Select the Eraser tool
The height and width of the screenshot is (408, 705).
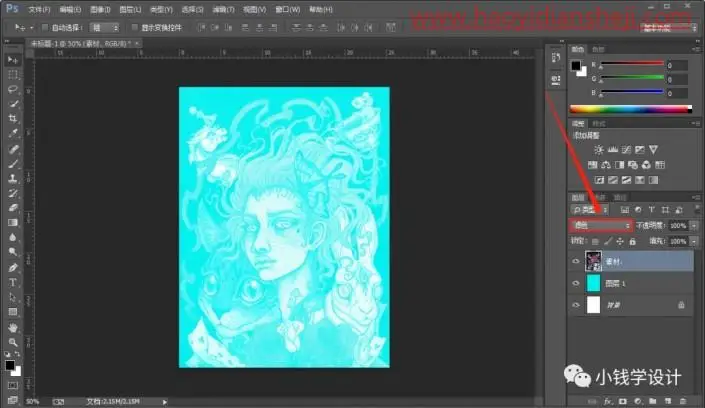(x=13, y=208)
